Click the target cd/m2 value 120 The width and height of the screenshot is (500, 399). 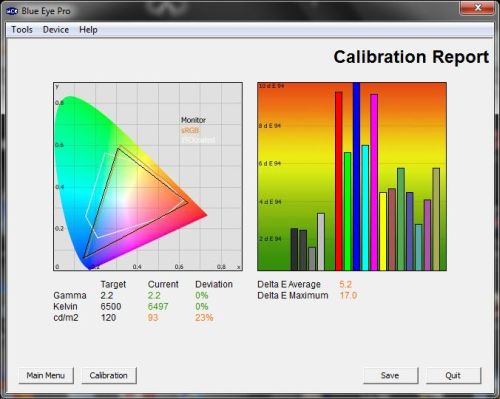click(108, 317)
